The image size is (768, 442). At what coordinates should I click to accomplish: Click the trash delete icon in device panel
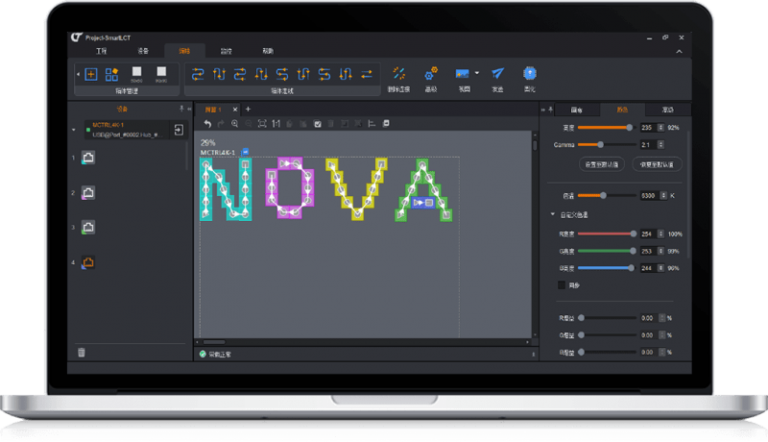(x=81, y=352)
